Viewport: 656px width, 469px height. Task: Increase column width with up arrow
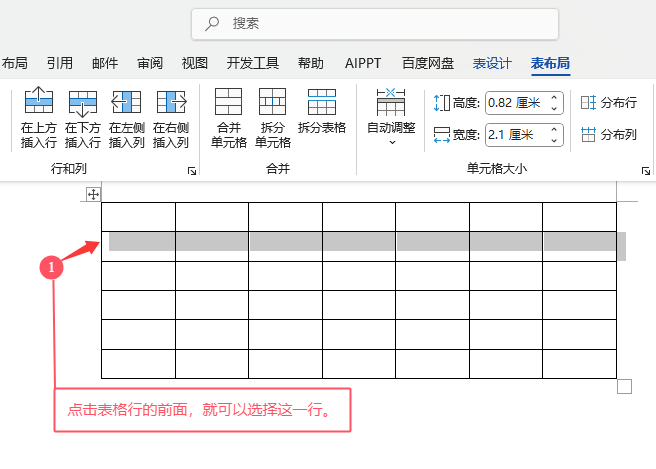(x=554, y=129)
